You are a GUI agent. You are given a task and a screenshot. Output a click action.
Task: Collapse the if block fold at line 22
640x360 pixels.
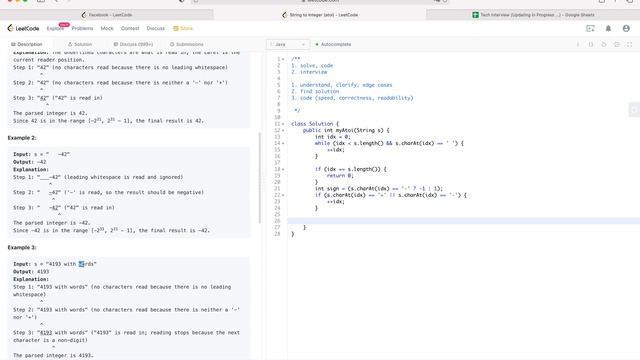(x=283, y=195)
